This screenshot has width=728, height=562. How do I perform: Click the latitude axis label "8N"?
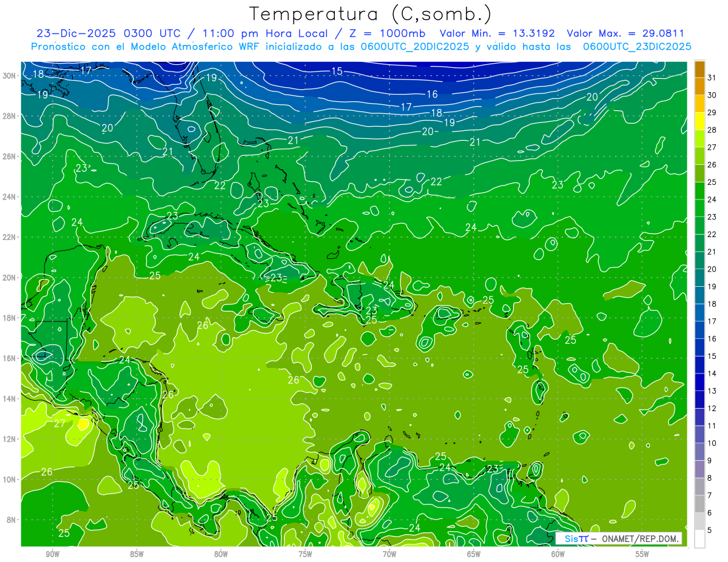[11, 520]
